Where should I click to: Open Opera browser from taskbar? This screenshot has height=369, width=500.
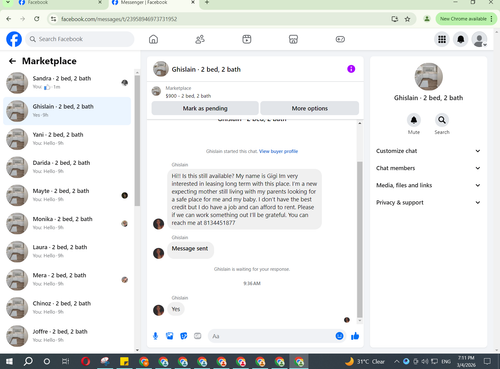point(85,361)
